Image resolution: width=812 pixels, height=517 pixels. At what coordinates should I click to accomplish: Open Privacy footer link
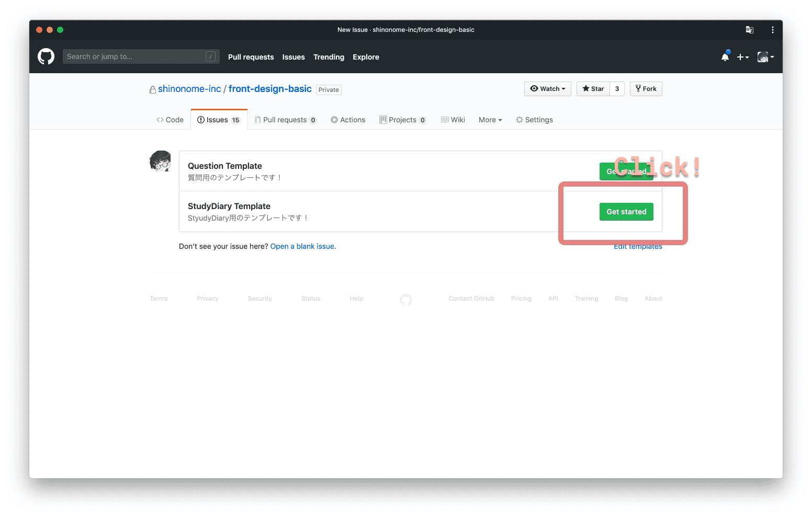208,298
